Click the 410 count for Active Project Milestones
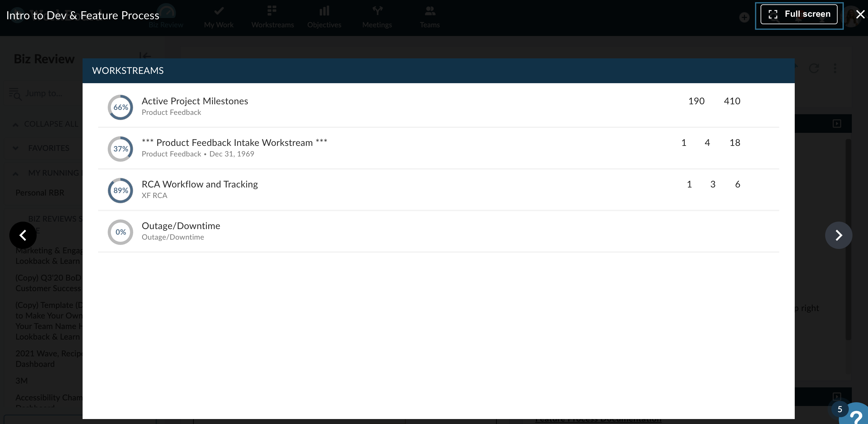The width and height of the screenshot is (868, 424). [x=732, y=101]
